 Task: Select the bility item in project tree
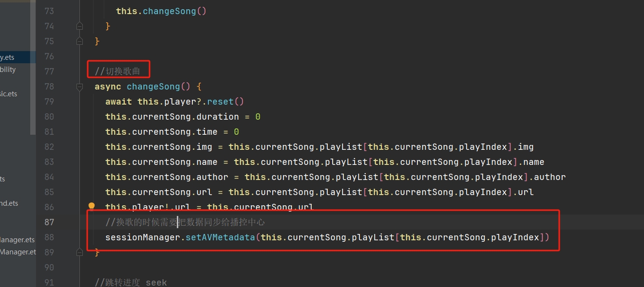point(8,70)
